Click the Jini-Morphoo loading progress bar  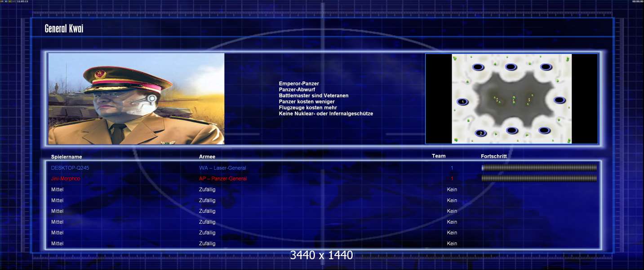[x=539, y=179]
